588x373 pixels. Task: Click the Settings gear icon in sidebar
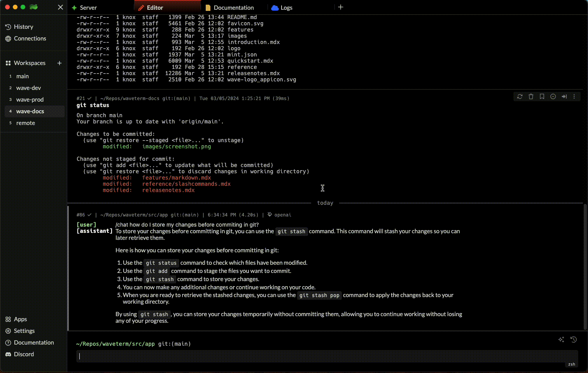click(x=8, y=331)
